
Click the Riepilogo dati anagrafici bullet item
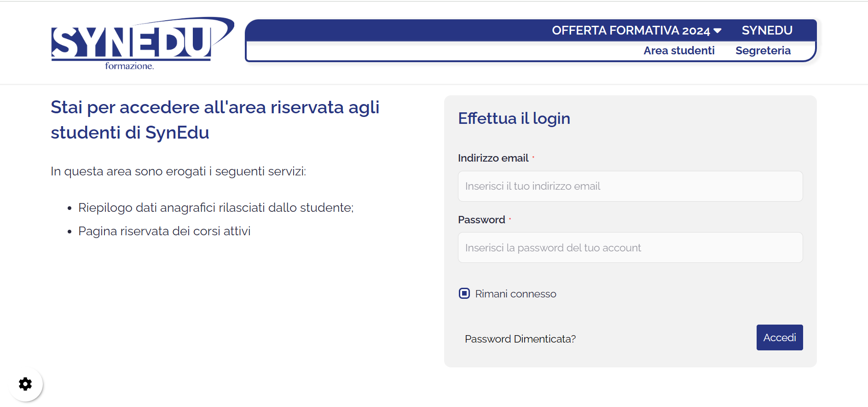point(215,208)
